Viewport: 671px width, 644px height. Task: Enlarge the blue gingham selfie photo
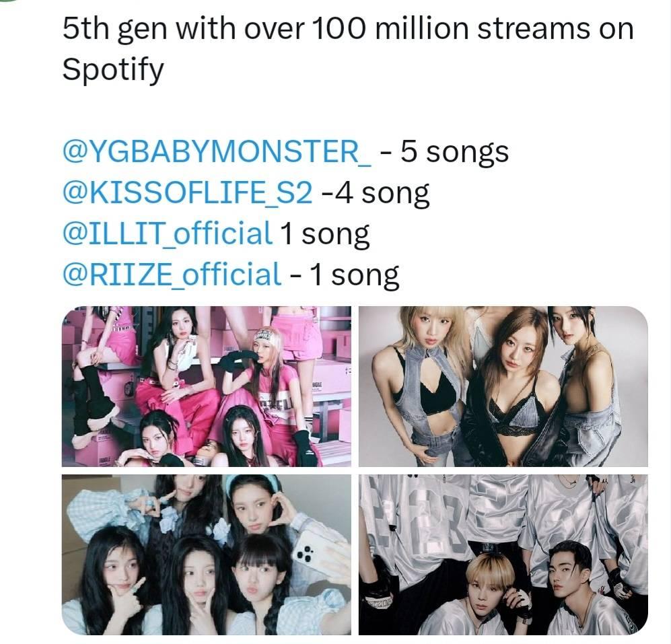click(206, 554)
